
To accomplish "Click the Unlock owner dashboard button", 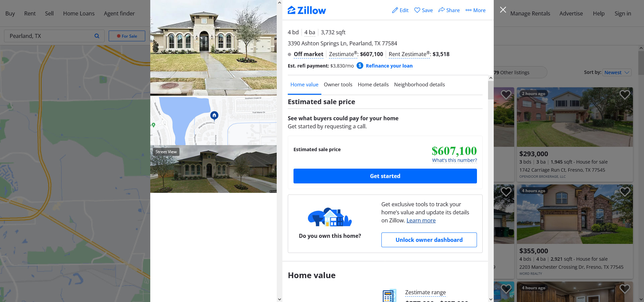I will (x=429, y=240).
